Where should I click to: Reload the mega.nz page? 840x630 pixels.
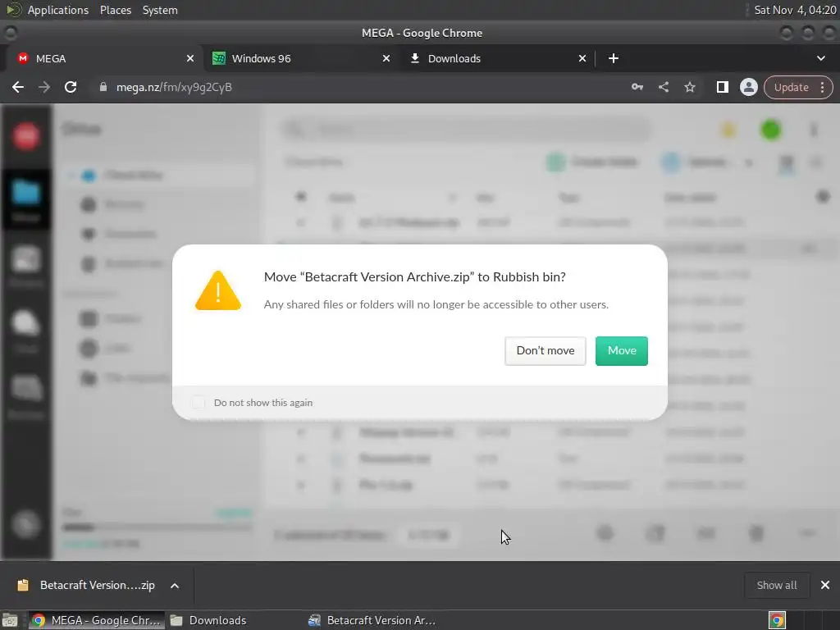(71, 87)
